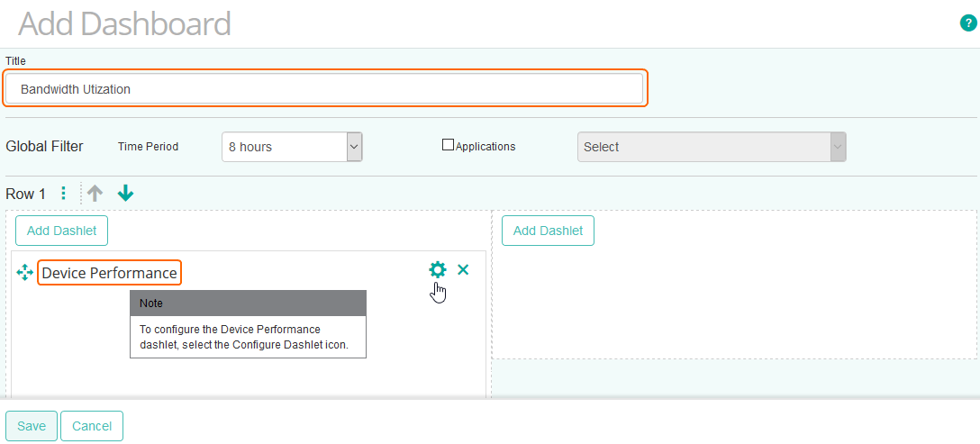
Task: Open the help icon in top-right corner
Action: [x=968, y=23]
